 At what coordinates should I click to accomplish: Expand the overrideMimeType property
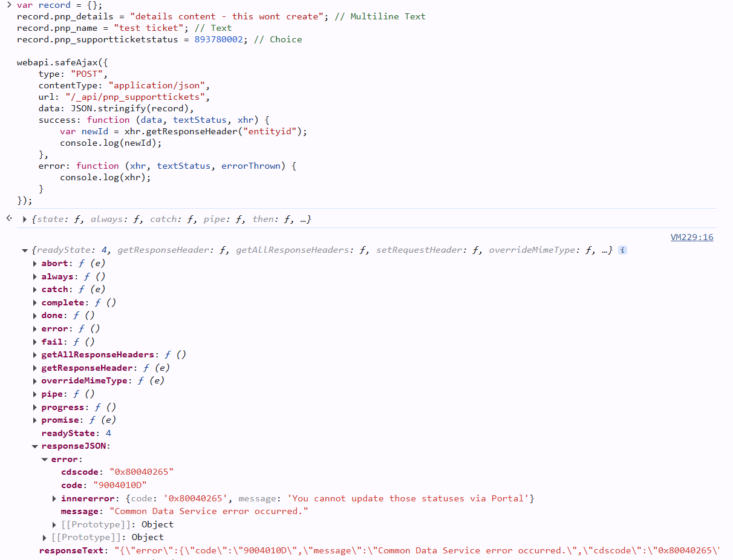pos(34,380)
